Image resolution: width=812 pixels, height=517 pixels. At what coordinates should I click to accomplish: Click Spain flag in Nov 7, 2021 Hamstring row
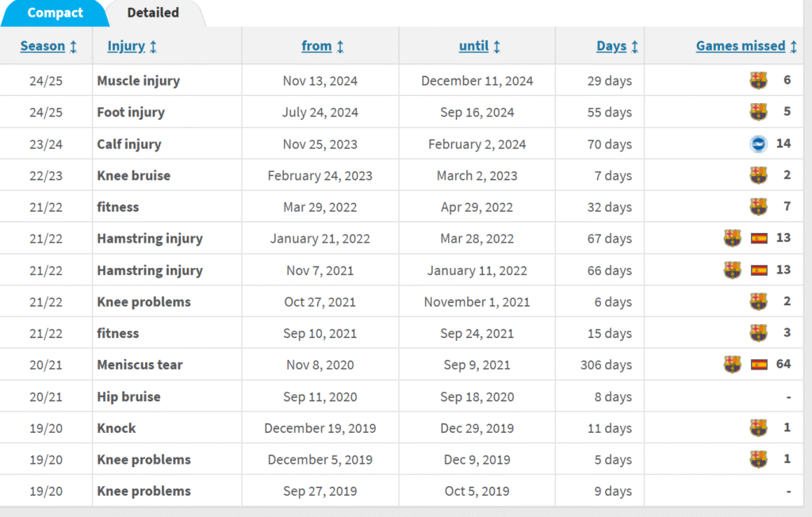point(759,270)
